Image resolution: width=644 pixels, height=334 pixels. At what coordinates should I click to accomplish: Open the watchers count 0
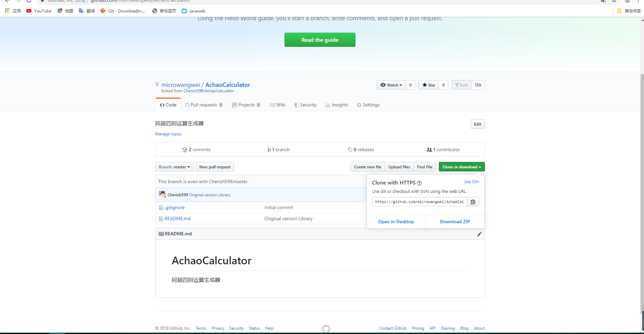(410, 85)
